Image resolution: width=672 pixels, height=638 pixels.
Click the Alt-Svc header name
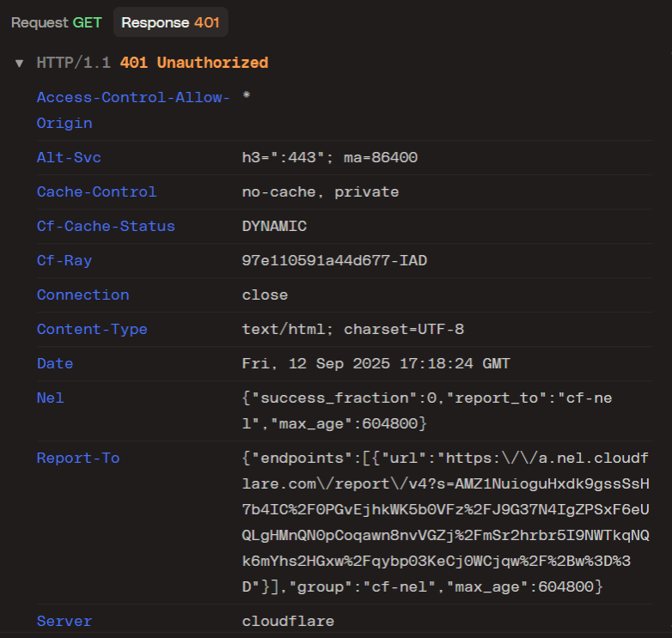(69, 158)
